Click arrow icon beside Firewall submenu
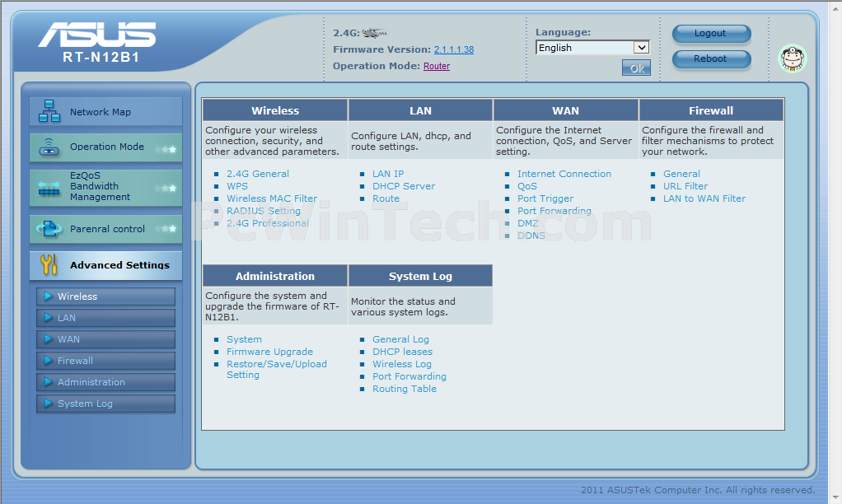 pyautogui.click(x=48, y=360)
